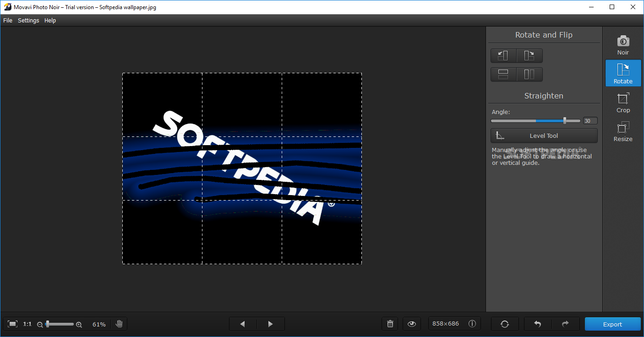The height and width of the screenshot is (337, 644).
Task: Flip the image vertically
Action: click(503, 74)
